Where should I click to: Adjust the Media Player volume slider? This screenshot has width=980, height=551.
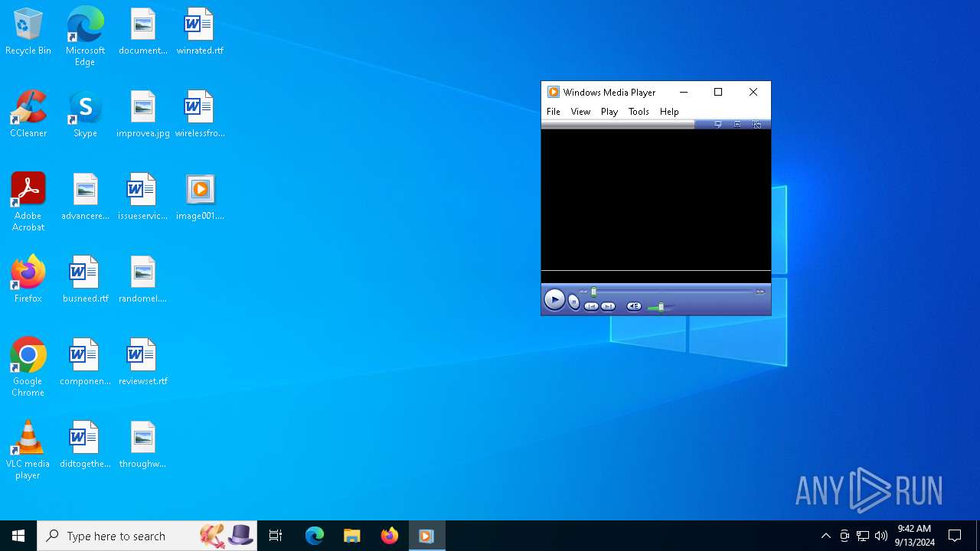[x=661, y=307]
